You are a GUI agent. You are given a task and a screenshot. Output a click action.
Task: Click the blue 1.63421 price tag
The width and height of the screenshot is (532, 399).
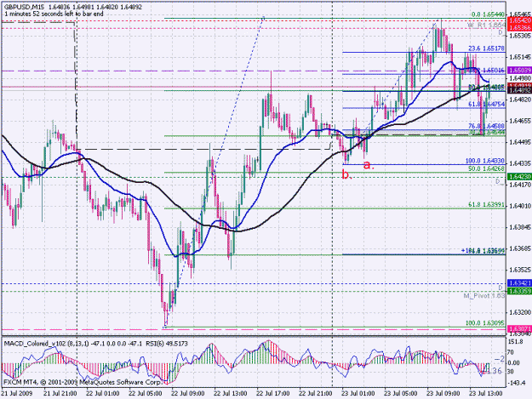point(518,283)
